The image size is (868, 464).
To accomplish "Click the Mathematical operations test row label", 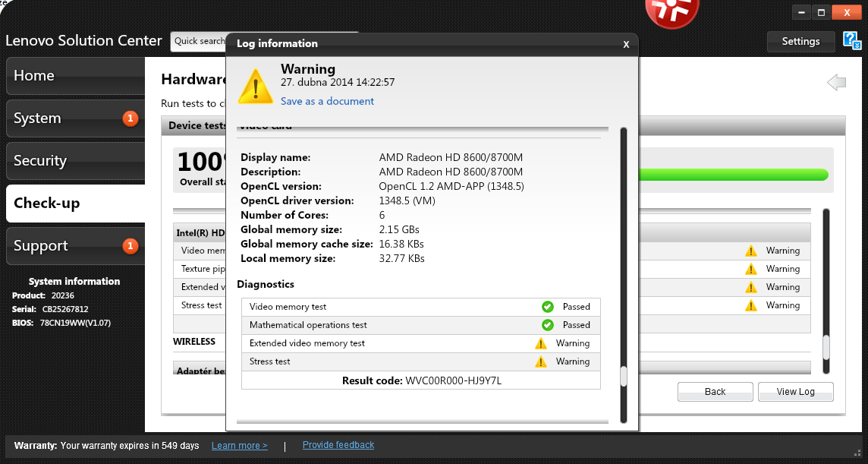I will tap(308, 325).
